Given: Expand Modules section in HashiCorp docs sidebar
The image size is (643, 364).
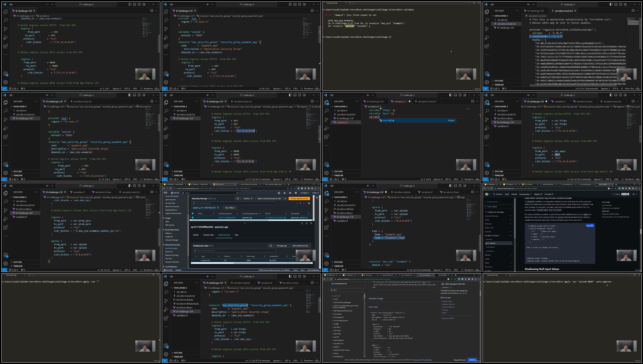Looking at the screenshot, I should (498, 255).
